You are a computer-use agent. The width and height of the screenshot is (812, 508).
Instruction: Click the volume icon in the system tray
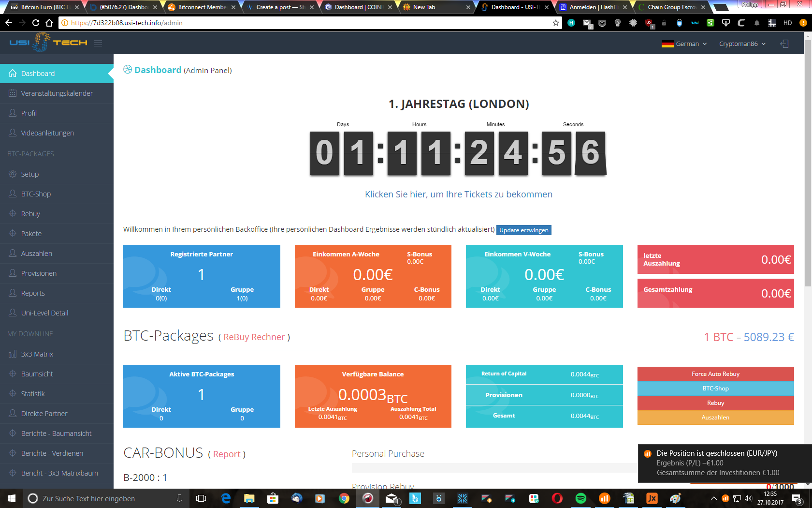coord(748,498)
